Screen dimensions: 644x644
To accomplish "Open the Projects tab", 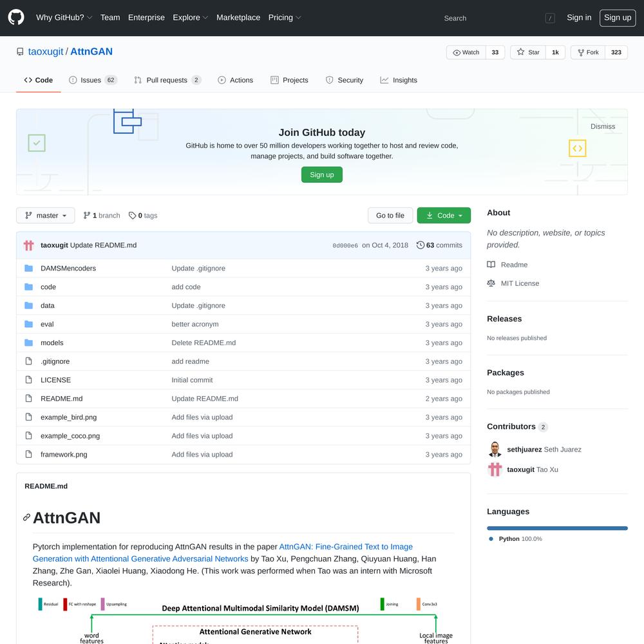I will click(290, 80).
